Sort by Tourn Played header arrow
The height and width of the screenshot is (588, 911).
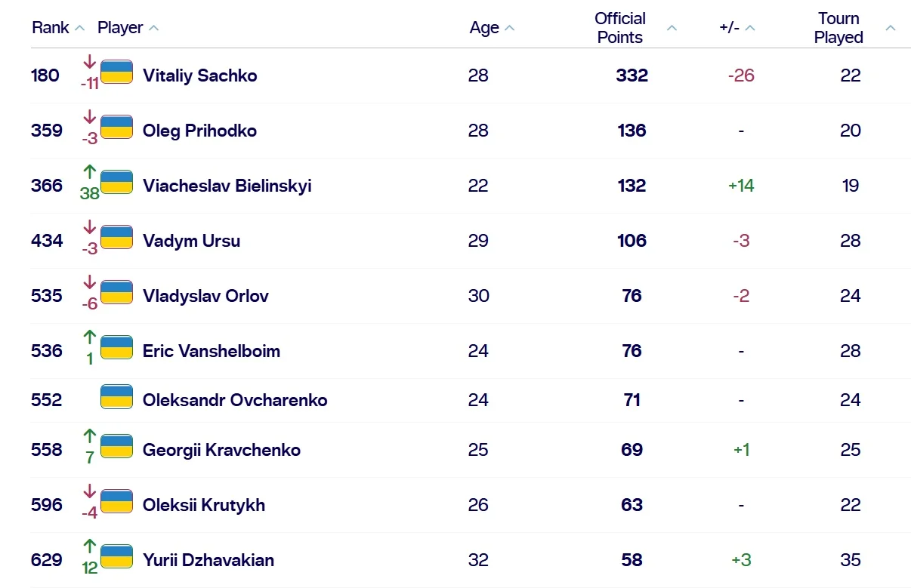coord(891,28)
